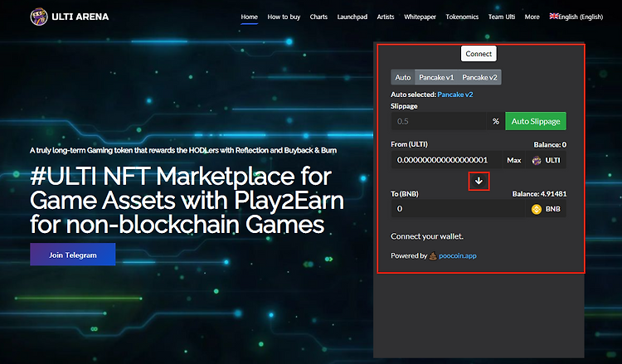
Task: Click the Slippage percentage input field
Action: coord(439,121)
